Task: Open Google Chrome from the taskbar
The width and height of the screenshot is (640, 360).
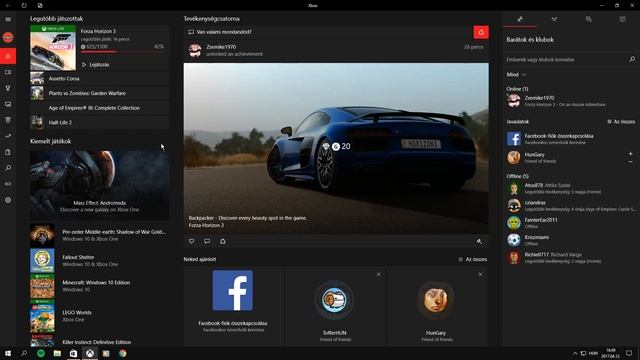Action: pos(122,353)
